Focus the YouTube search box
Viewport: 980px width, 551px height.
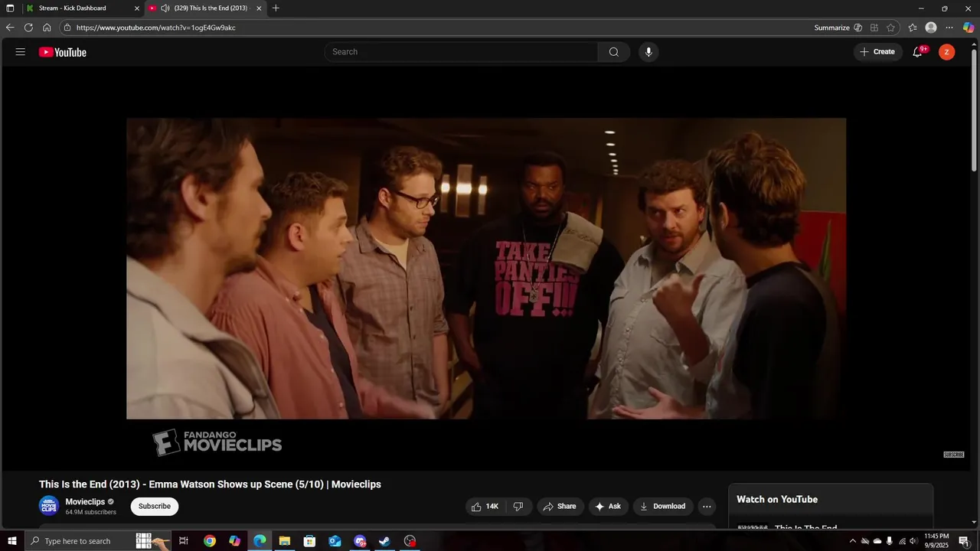[461, 52]
